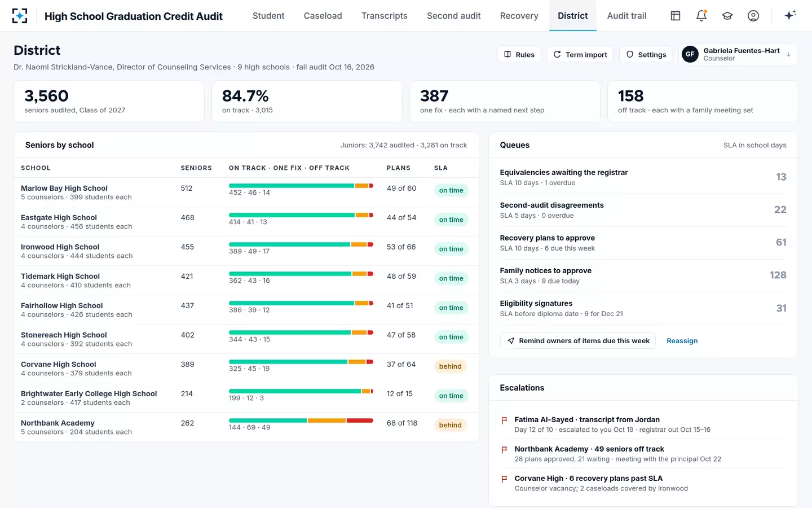This screenshot has width=812, height=508.
Task: Select the District tab
Action: [x=573, y=16]
